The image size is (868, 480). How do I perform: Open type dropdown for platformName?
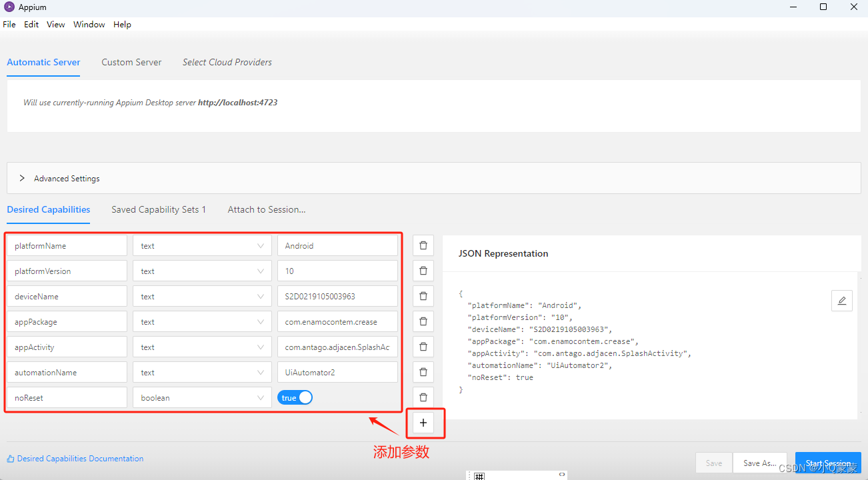coord(202,245)
